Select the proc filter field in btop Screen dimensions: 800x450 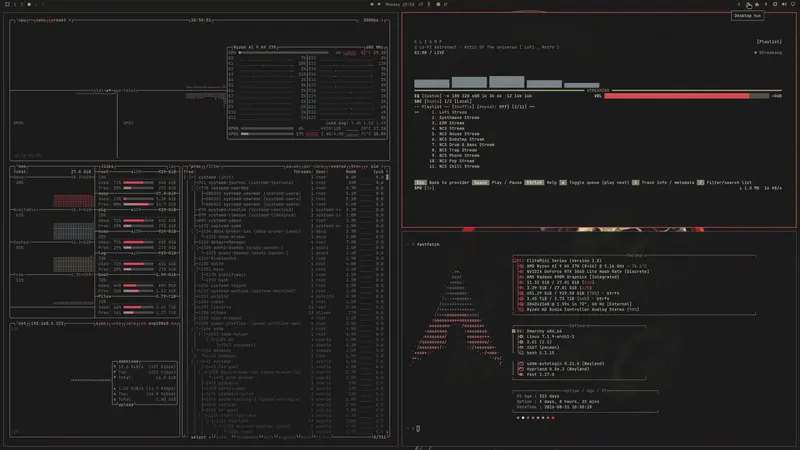point(213,166)
